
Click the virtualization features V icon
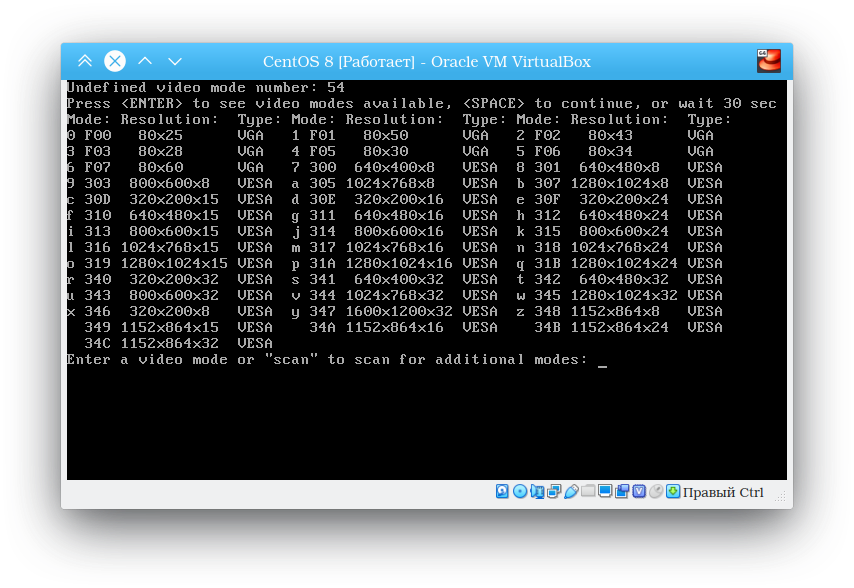pos(639,491)
